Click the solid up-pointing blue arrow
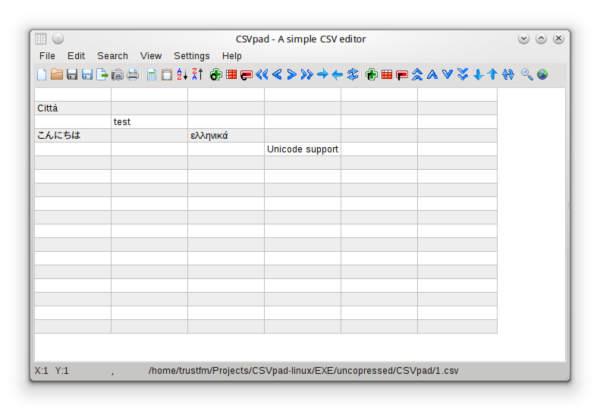 [493, 74]
